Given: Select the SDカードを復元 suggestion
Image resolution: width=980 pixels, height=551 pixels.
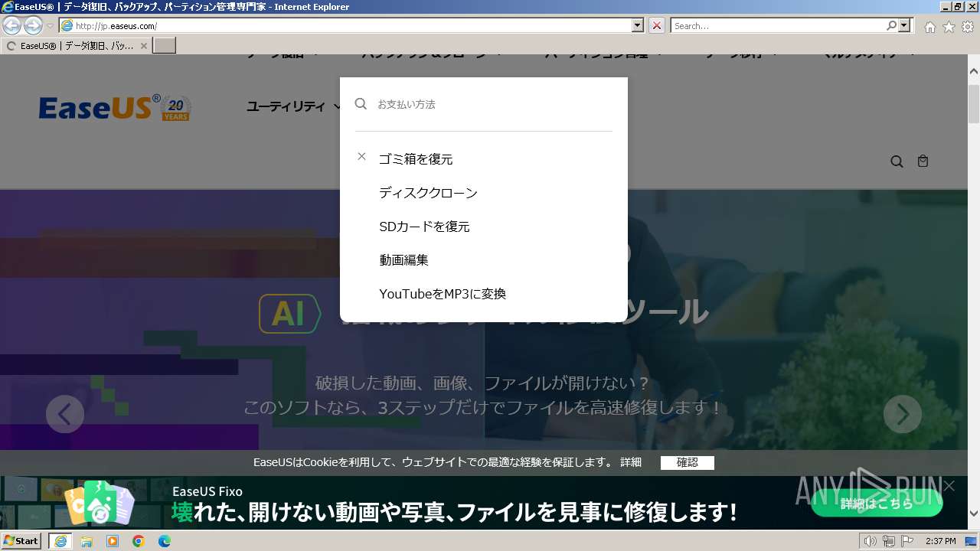Looking at the screenshot, I should (424, 227).
